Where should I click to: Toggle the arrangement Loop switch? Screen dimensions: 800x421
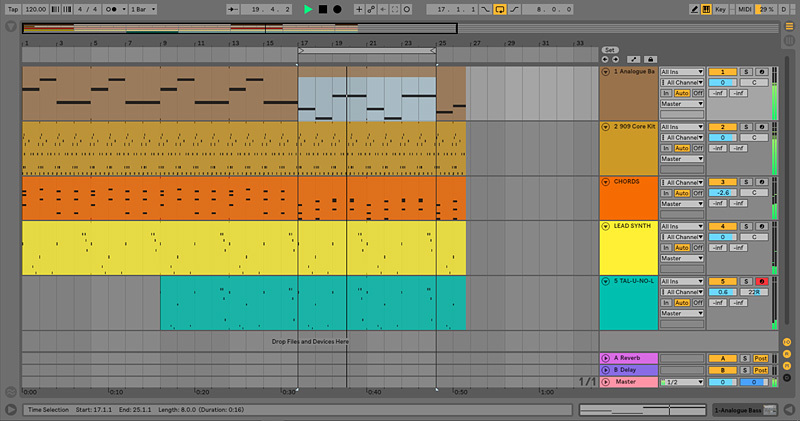499,9
